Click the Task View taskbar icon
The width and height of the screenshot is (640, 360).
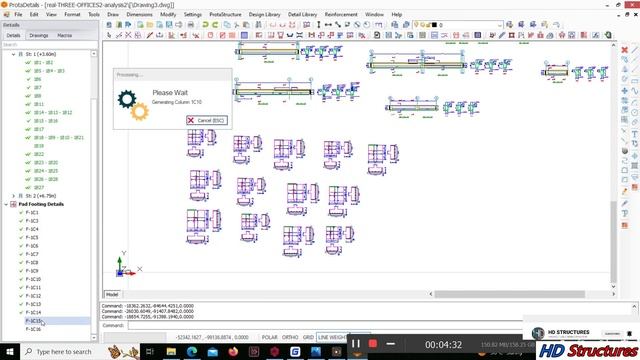150,351
